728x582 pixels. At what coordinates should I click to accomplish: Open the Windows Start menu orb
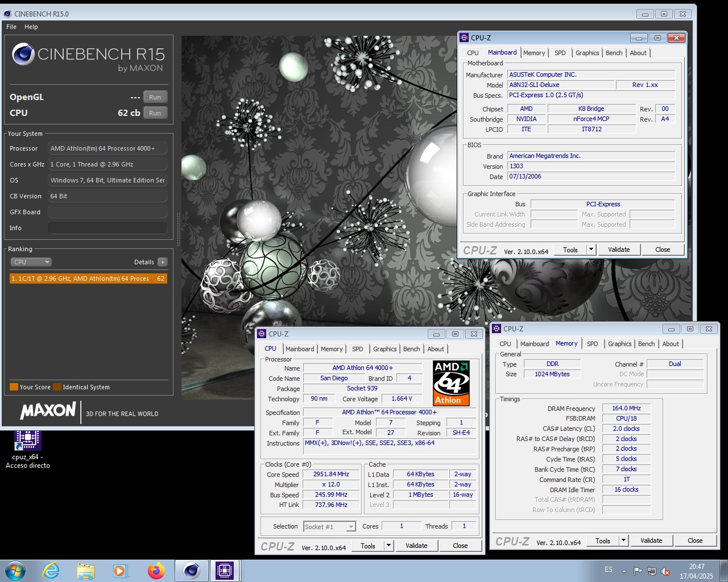tap(15, 571)
